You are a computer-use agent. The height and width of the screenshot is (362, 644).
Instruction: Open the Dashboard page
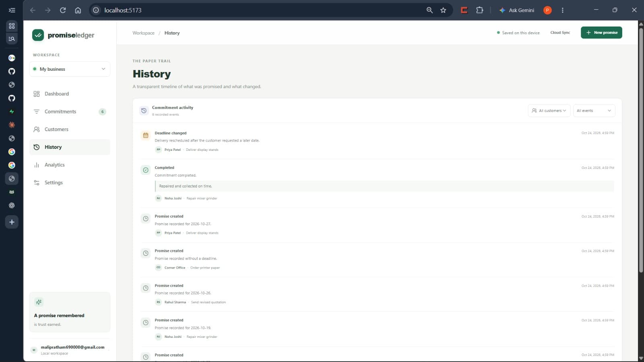click(70, 94)
